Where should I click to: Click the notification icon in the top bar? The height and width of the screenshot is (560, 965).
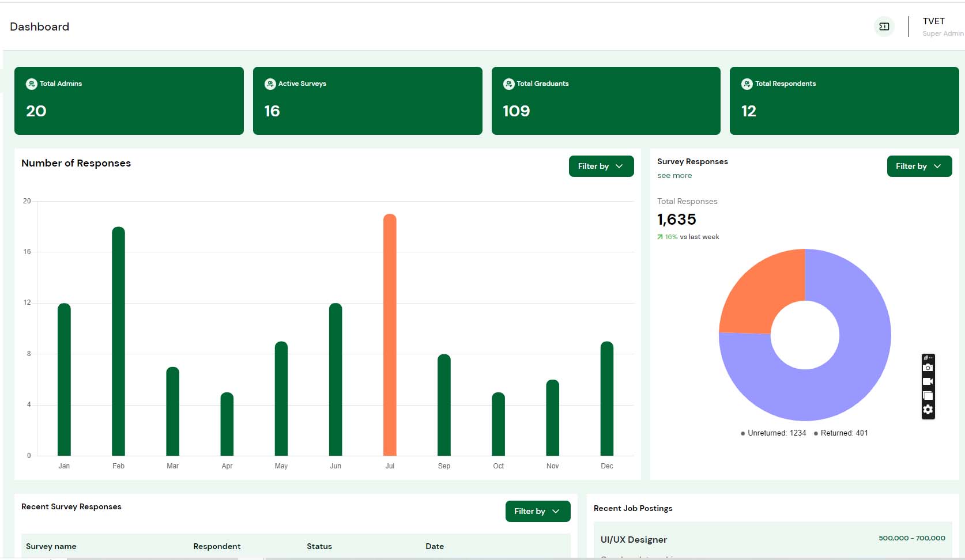coord(884,27)
